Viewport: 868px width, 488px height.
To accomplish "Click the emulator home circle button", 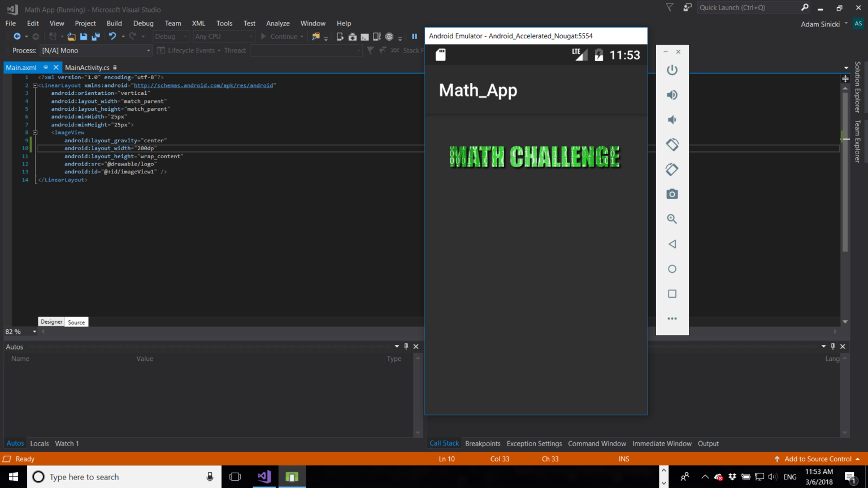I will pos(672,269).
